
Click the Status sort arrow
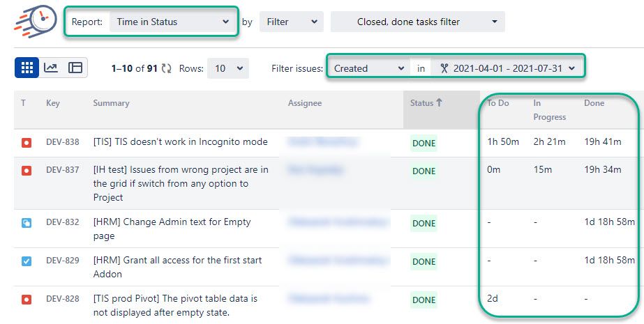tap(439, 103)
